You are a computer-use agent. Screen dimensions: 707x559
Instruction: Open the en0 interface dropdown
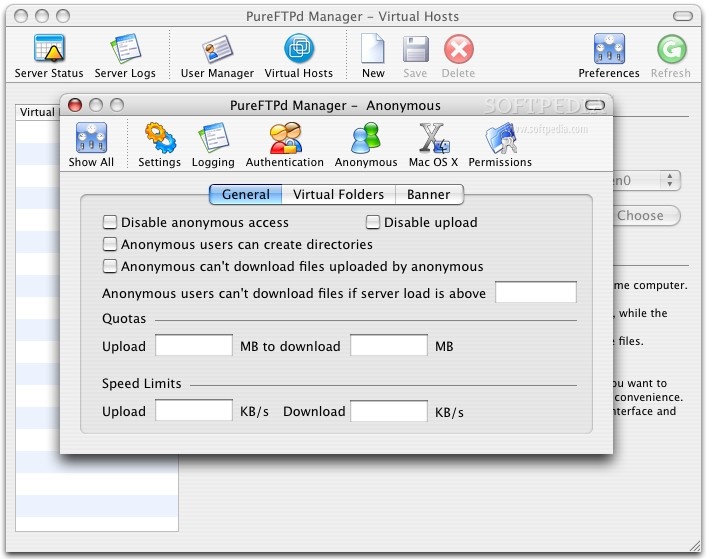(646, 181)
